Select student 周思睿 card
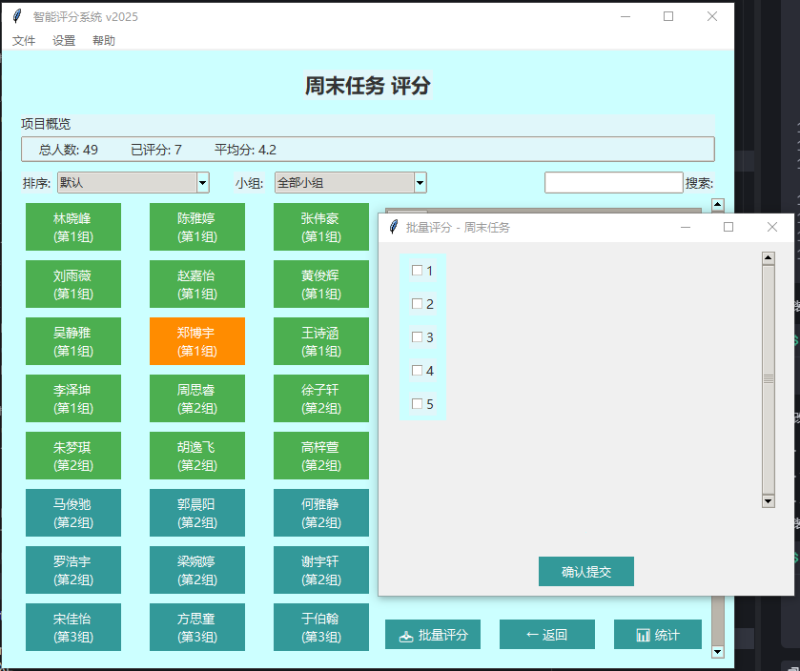This screenshot has width=800, height=671. tap(197, 399)
